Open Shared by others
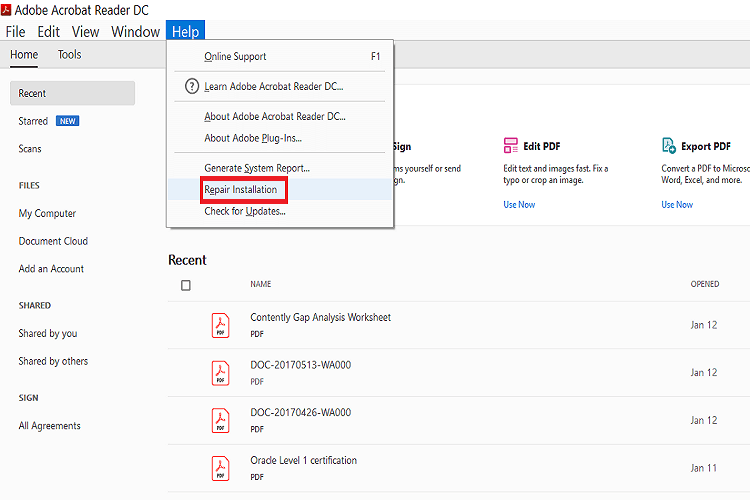This screenshot has height=500, width=750. point(53,361)
